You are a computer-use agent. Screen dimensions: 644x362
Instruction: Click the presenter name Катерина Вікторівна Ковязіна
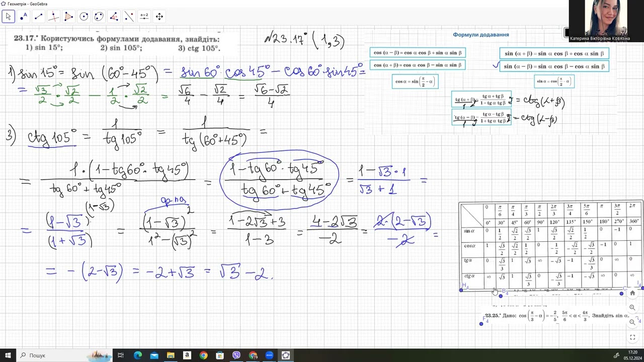tap(600, 39)
